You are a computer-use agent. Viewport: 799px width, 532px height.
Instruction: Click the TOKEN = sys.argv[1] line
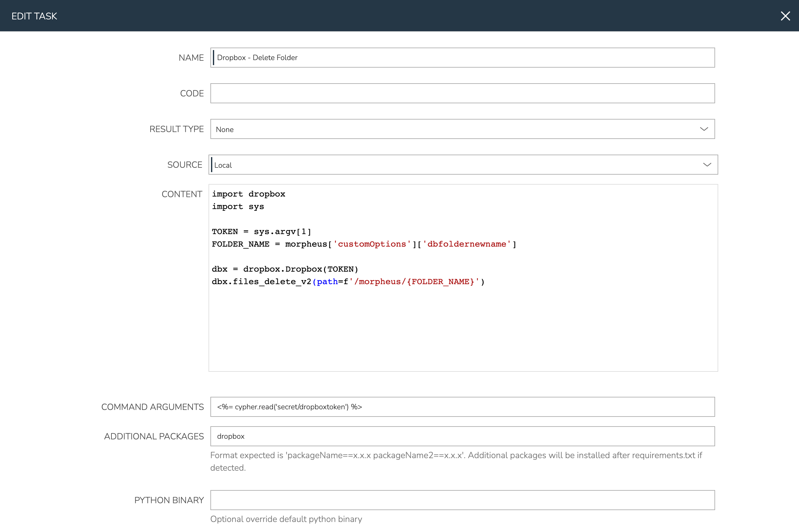[261, 232]
